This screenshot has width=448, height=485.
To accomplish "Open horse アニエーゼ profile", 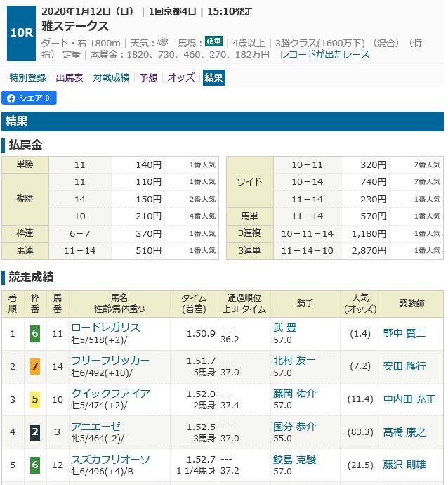I will coord(96,427).
